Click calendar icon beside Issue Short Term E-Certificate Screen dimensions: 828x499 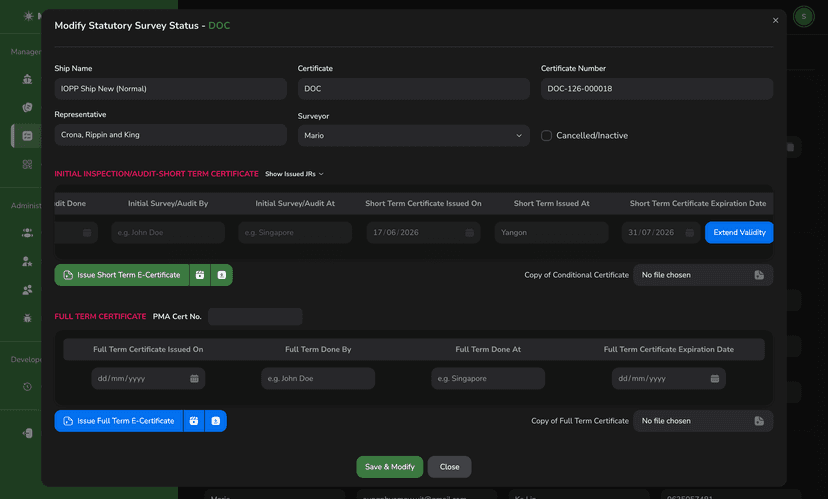click(x=200, y=275)
